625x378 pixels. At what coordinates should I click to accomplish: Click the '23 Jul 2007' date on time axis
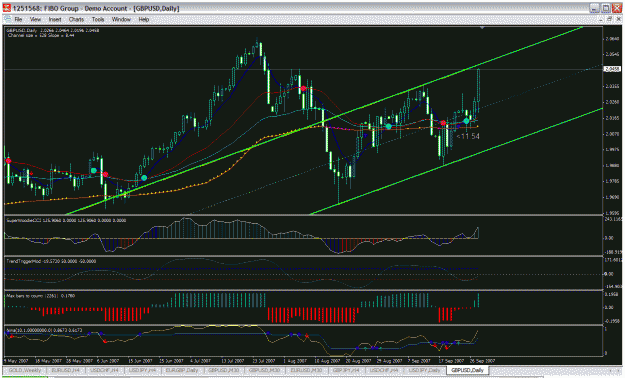pyautogui.click(x=263, y=361)
